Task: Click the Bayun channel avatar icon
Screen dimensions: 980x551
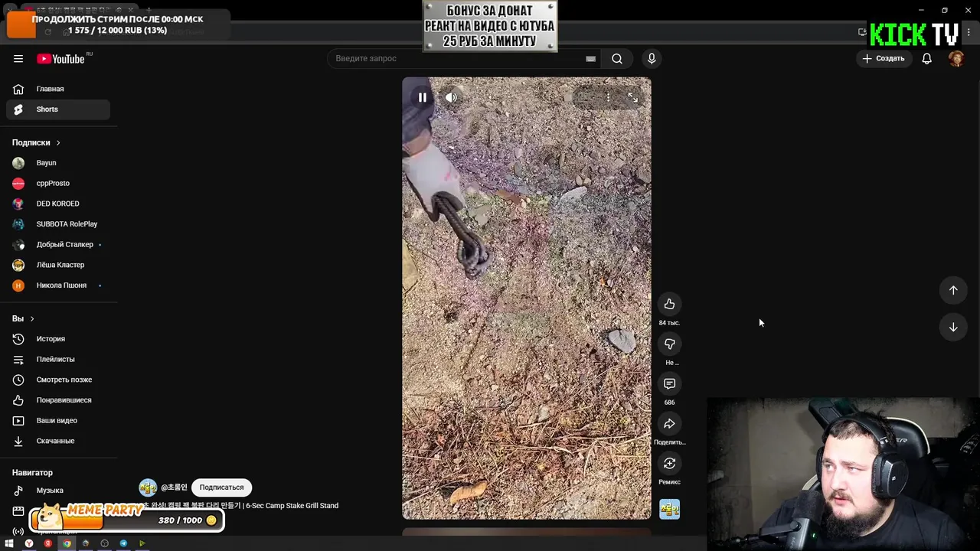Action: [x=18, y=163]
